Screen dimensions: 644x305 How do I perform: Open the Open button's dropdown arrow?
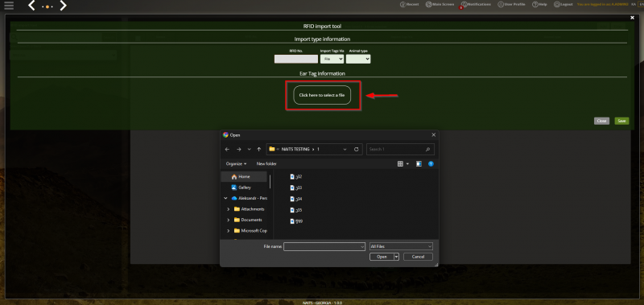click(396, 257)
